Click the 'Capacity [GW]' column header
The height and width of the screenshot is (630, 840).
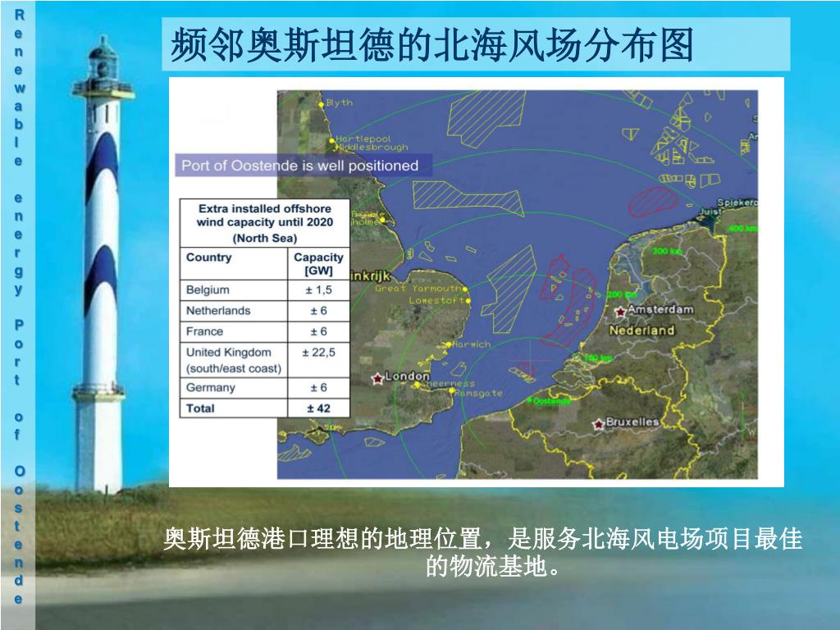coord(318,263)
